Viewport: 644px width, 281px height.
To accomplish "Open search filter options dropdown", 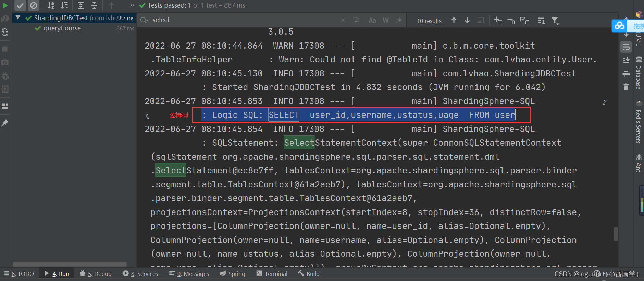I will [555, 21].
